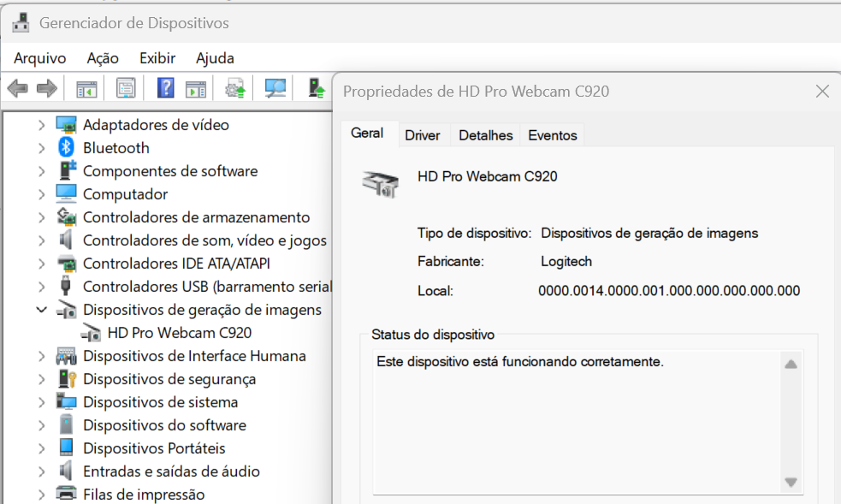Screen dimensions: 841x504
Task: Open the Ajuda menu
Action: pyautogui.click(x=215, y=58)
